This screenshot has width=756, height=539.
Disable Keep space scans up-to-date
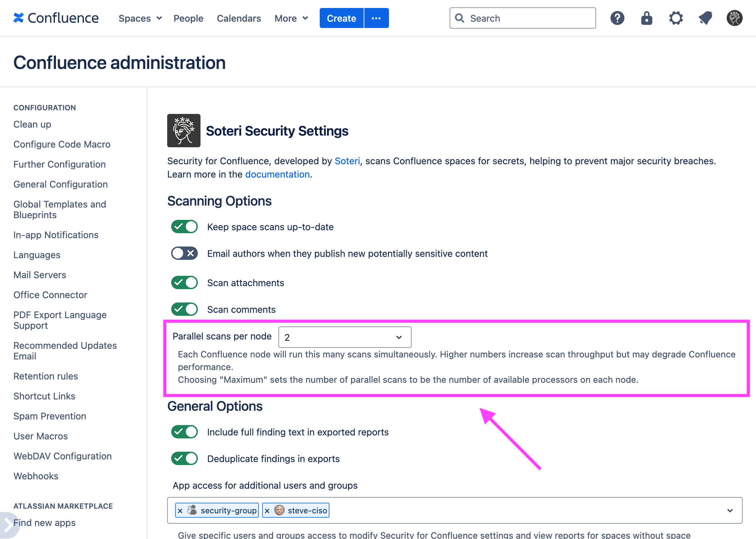[184, 227]
